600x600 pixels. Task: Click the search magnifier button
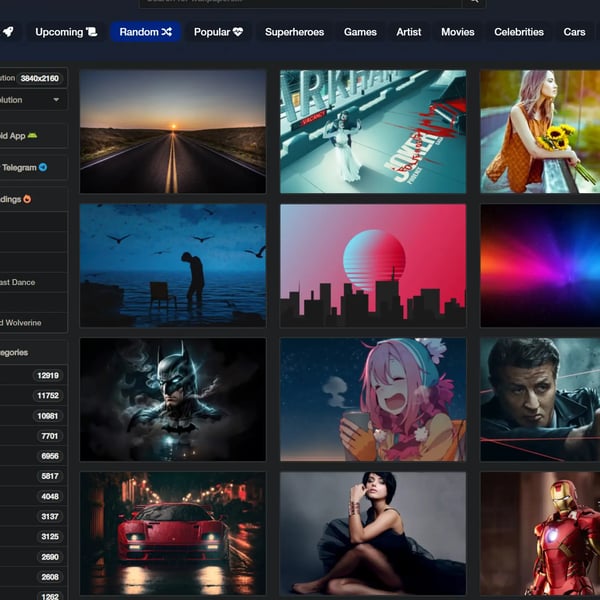click(474, 2)
